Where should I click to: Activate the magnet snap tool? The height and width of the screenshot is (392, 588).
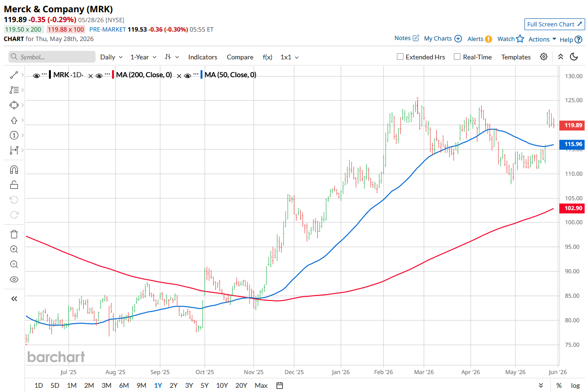14,170
